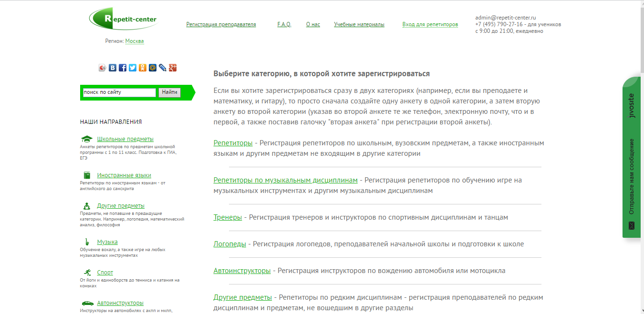The height and width of the screenshot is (314, 644).
Task: Click the runner icon beside Спорт
Action: pyautogui.click(x=86, y=272)
